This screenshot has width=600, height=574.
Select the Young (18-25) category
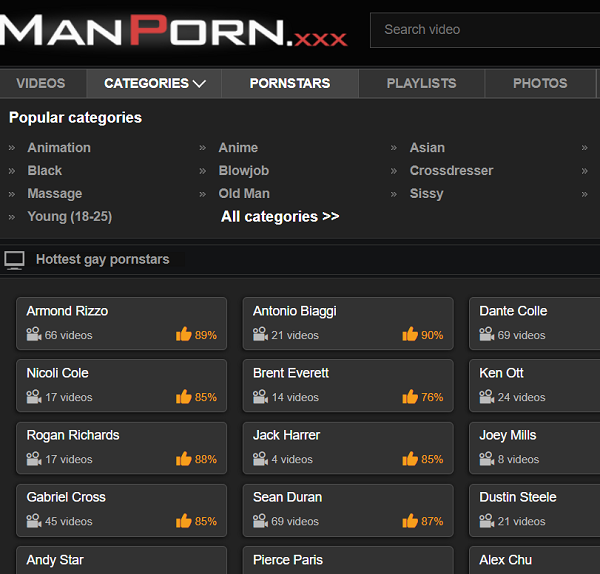coord(69,217)
